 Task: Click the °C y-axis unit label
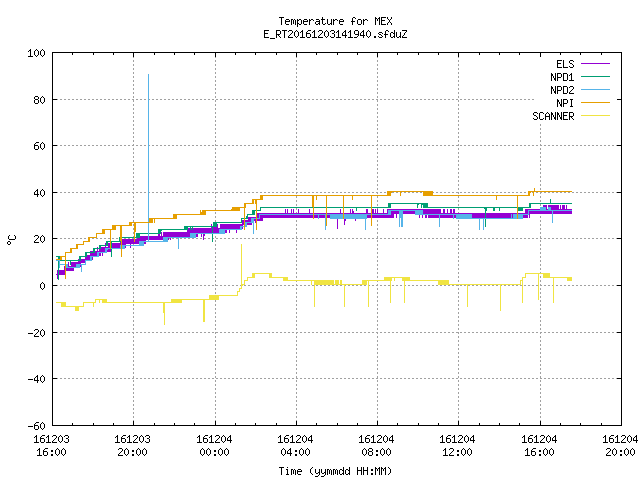coord(12,240)
